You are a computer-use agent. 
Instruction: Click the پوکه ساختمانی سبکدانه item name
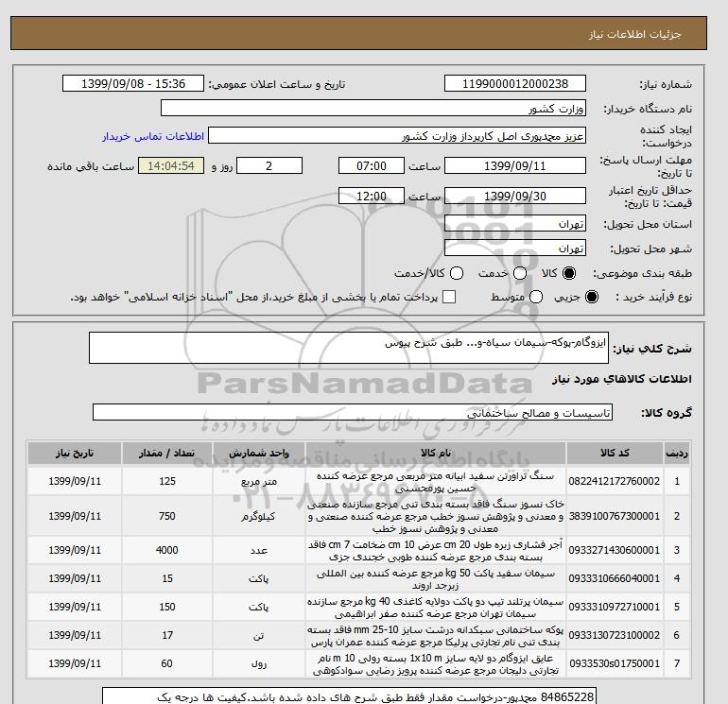coord(436,636)
